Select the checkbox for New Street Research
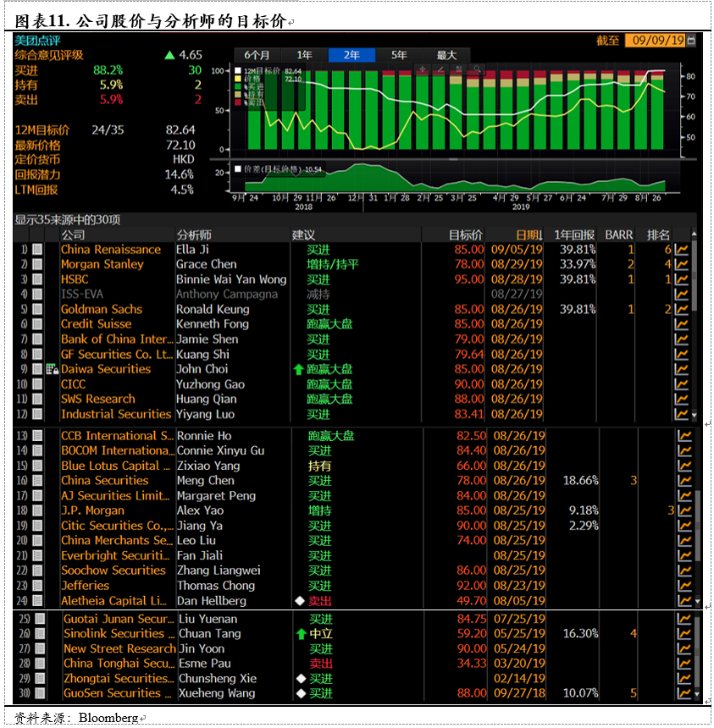Image resolution: width=714 pixels, height=728 pixels. 40,648
